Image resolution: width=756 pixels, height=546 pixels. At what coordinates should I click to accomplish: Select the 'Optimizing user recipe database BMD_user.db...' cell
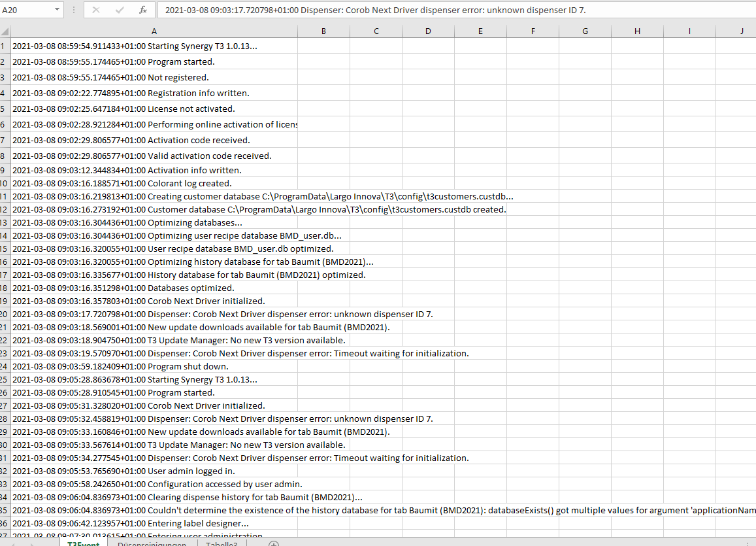point(154,235)
